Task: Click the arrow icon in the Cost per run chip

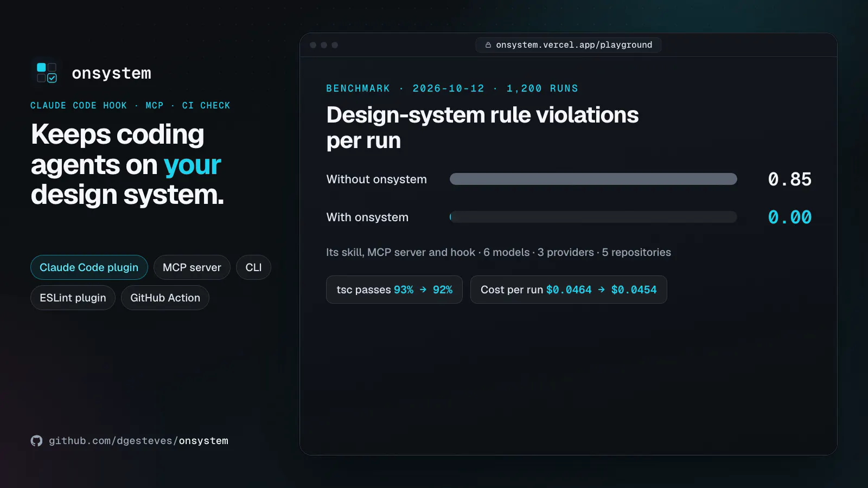Action: (x=601, y=290)
